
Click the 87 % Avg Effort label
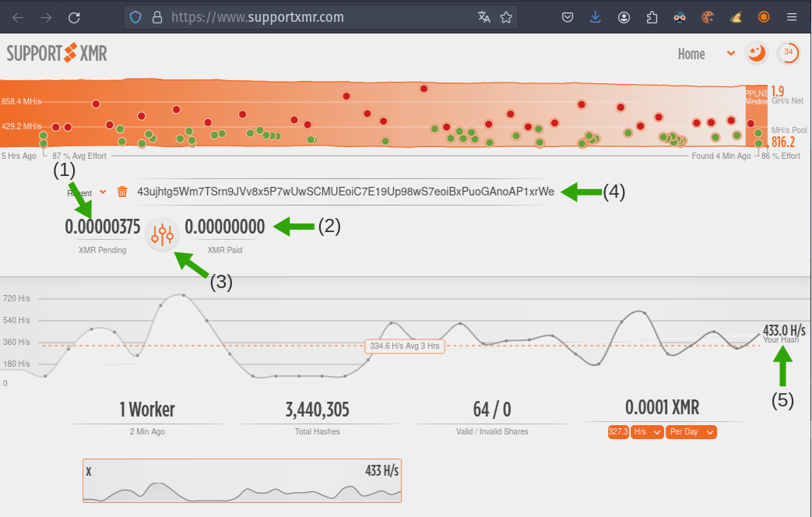79,156
